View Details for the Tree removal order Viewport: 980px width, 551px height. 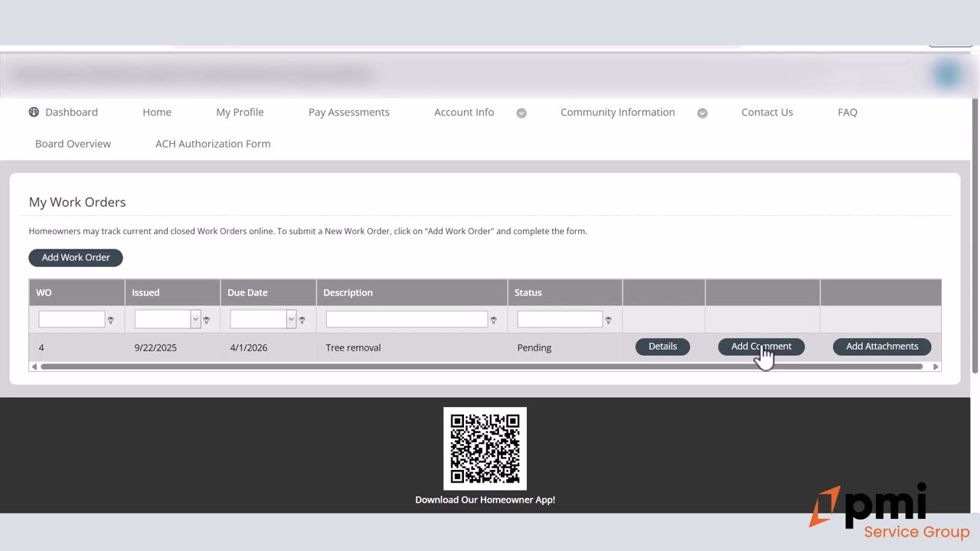(x=663, y=347)
